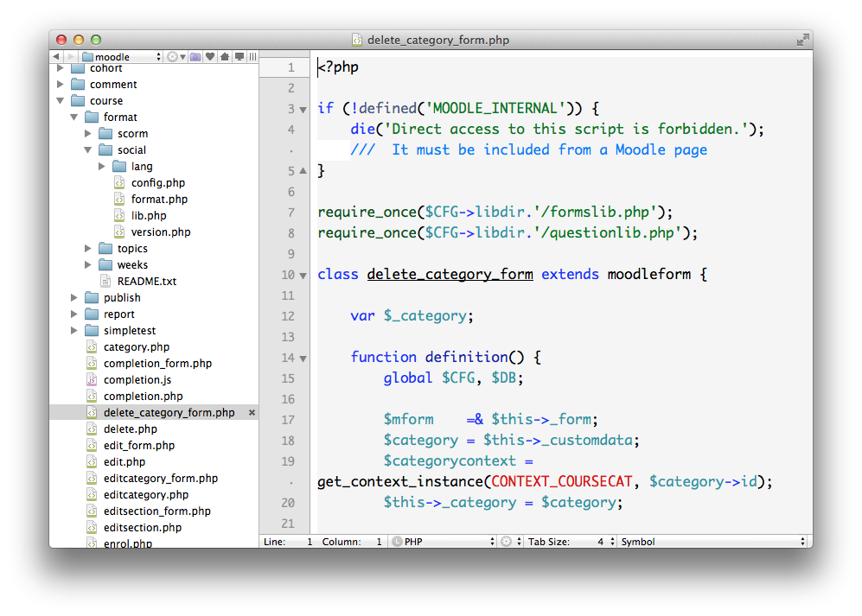Fold from the line 5 end marker
The height and width of the screenshot is (616, 862).
303,171
